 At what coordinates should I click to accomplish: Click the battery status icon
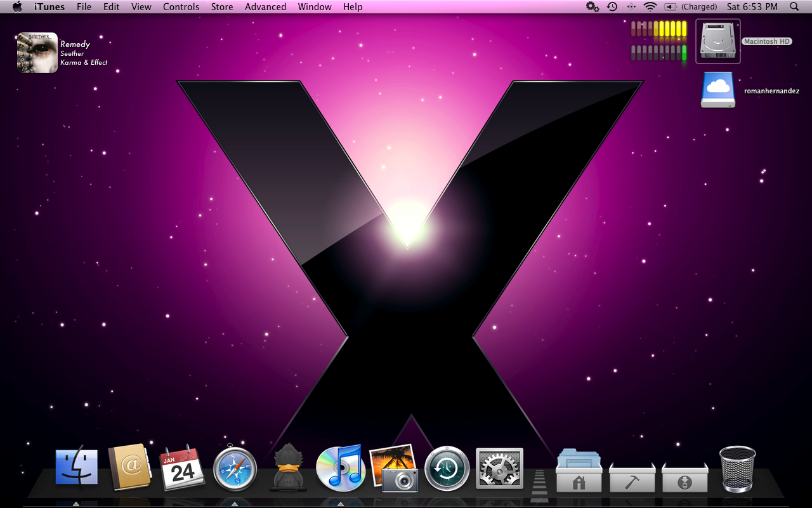click(x=671, y=7)
